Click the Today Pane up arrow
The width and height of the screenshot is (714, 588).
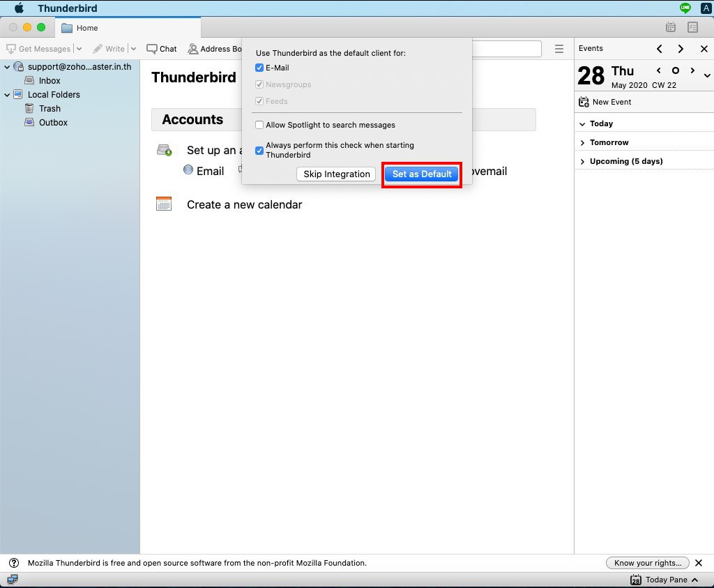[695, 580]
